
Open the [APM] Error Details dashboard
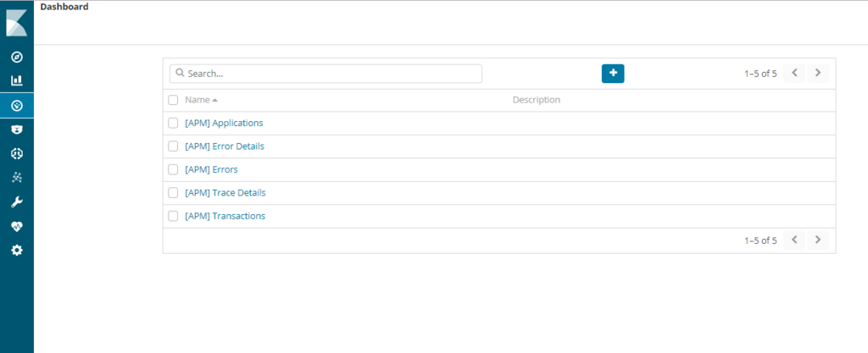tap(225, 146)
